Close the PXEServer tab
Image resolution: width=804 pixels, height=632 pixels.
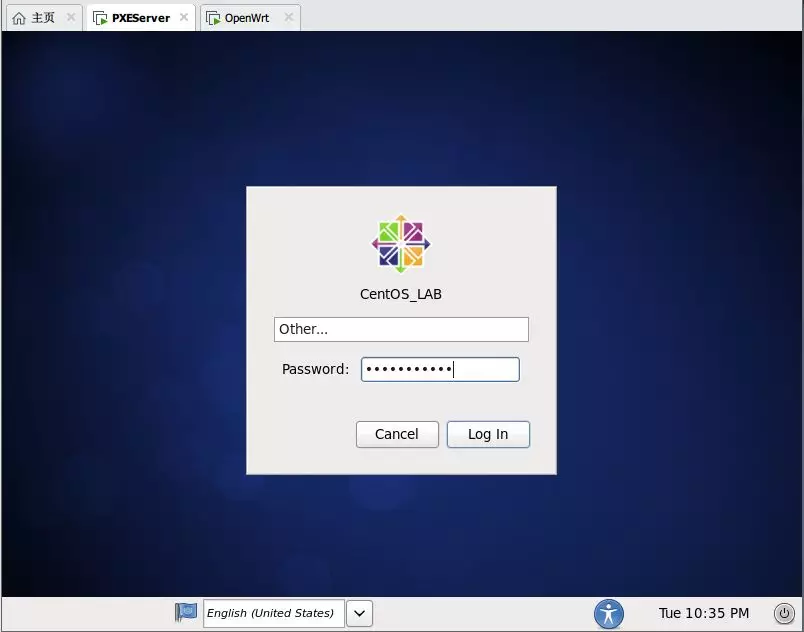184,17
